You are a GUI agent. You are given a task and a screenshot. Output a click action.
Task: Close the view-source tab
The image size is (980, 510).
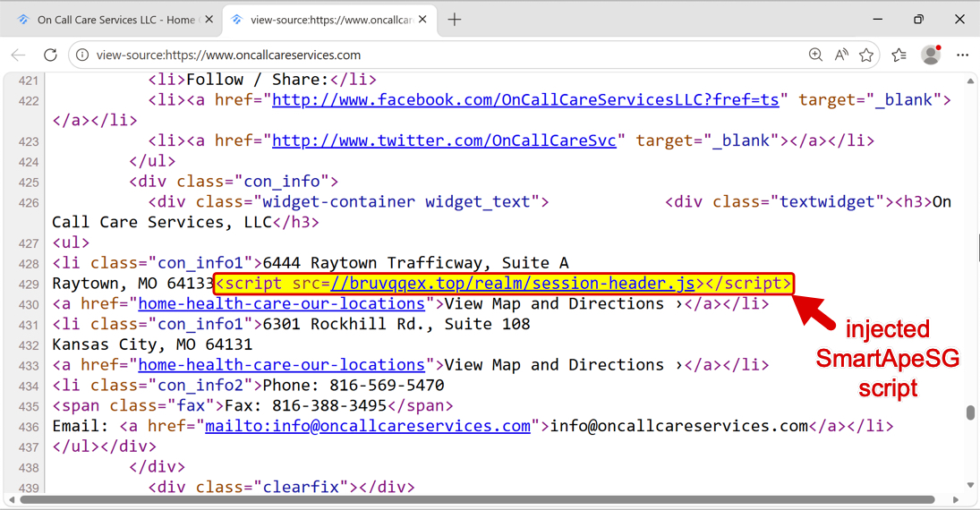pyautogui.click(x=423, y=20)
